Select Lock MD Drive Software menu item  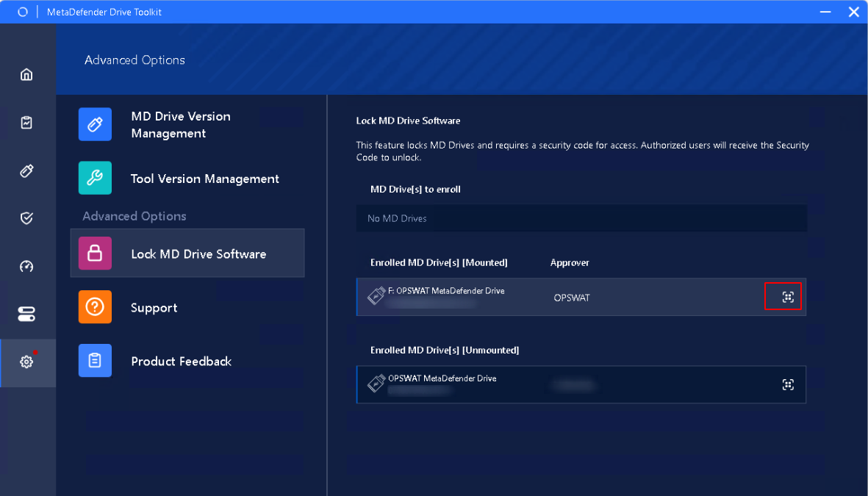[x=187, y=253]
